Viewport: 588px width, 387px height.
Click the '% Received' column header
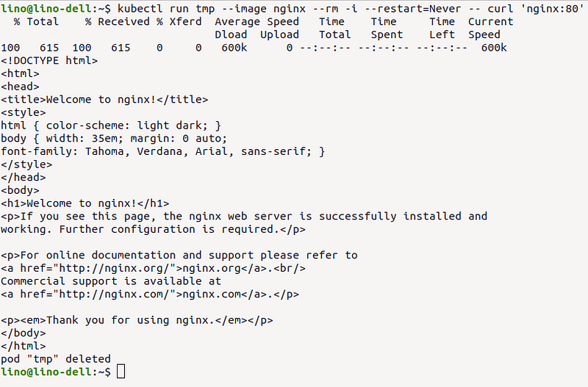pyautogui.click(x=117, y=22)
